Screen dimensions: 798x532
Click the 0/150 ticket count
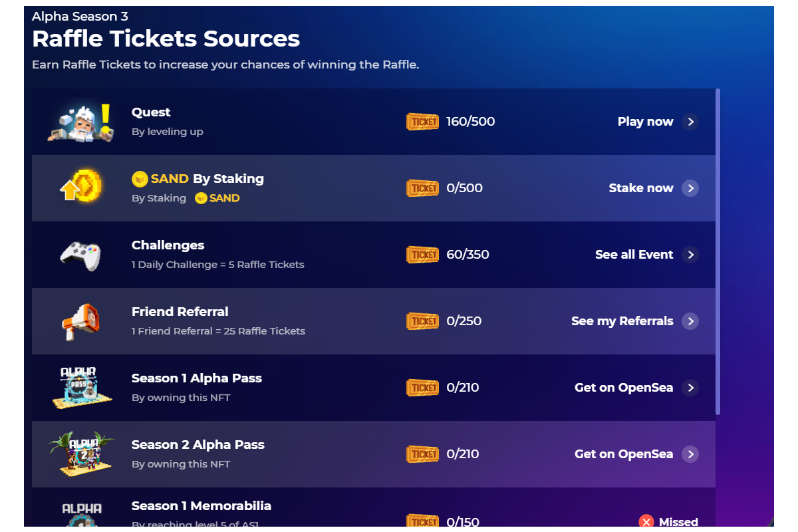[463, 522]
